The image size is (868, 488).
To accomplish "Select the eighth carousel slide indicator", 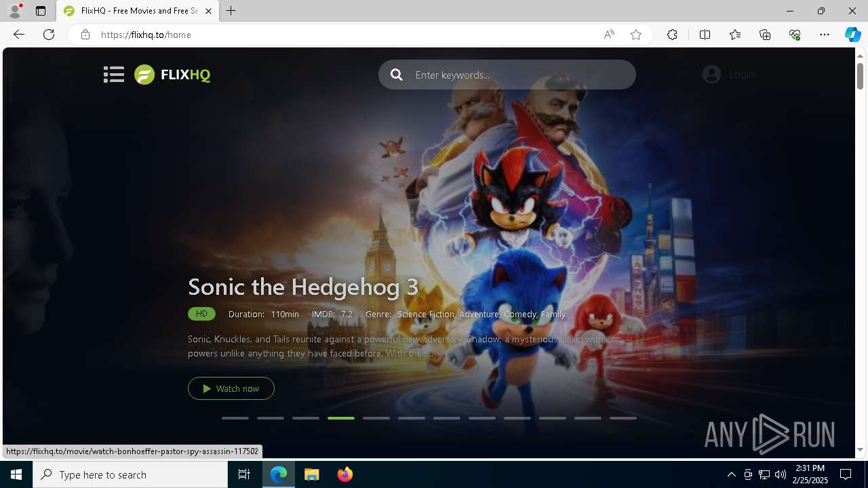I will click(482, 418).
